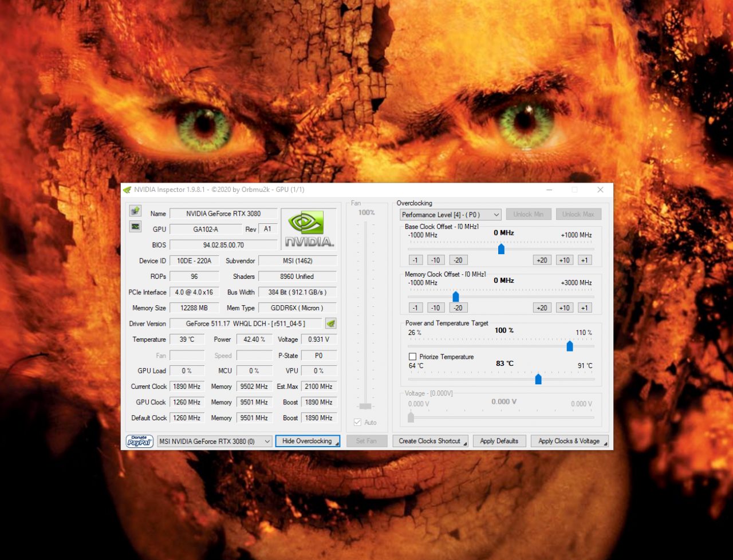Click the Subvendor value MSI (1462)
This screenshot has height=560, width=733.
click(x=297, y=261)
